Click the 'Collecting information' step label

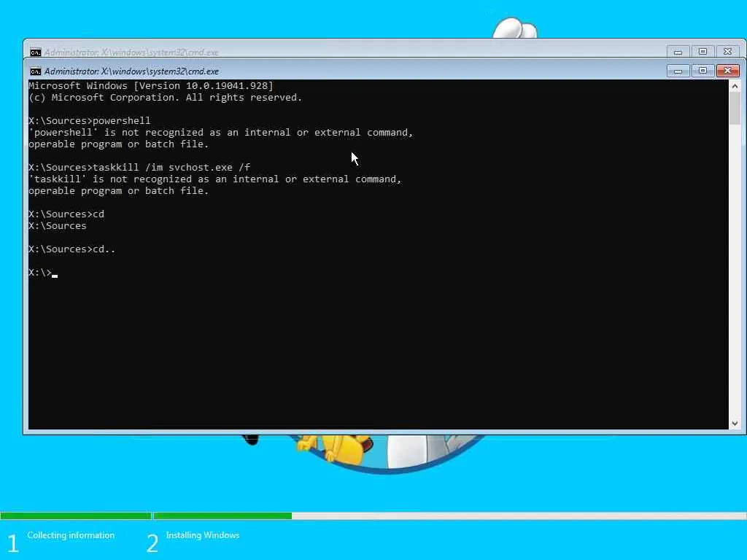click(x=71, y=535)
